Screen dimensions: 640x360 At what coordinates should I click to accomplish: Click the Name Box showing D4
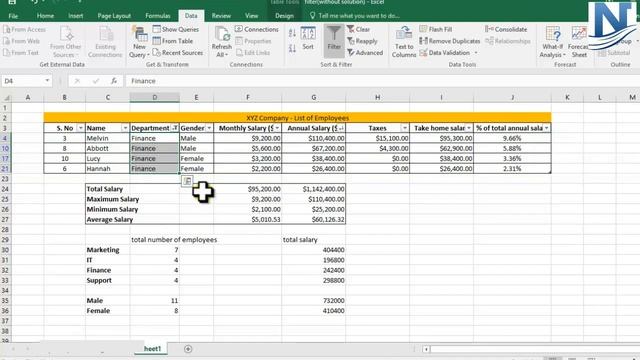click(x=22, y=81)
